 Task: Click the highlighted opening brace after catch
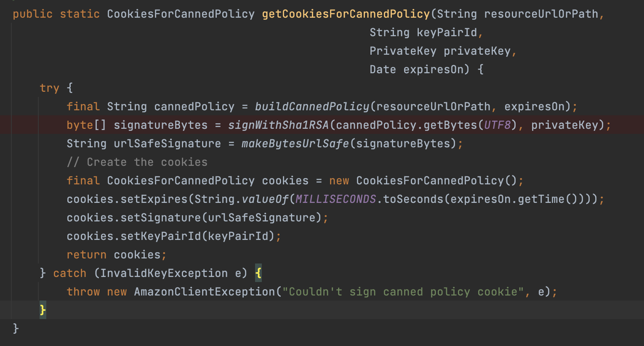click(x=258, y=273)
